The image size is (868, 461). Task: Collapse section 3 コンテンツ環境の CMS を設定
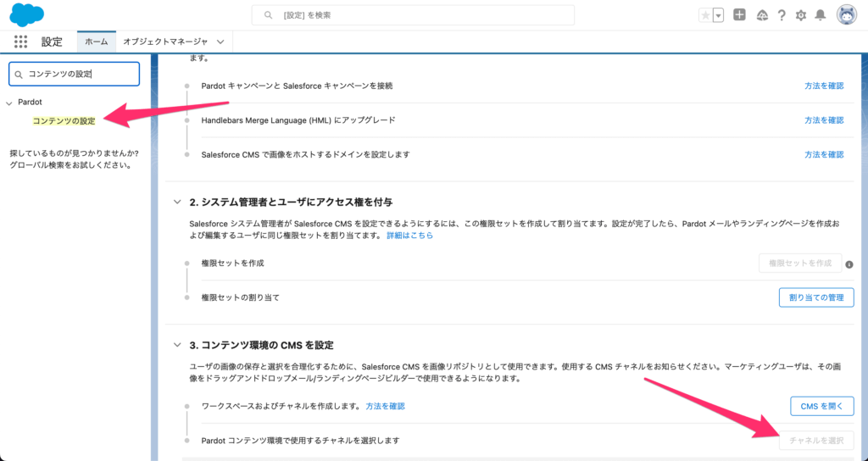176,345
